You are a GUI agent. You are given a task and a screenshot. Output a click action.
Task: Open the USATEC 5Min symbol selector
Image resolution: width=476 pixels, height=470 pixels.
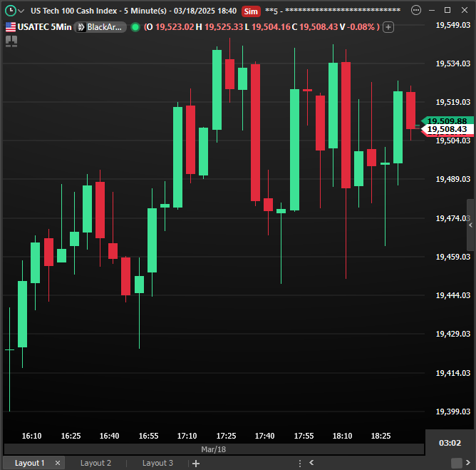(44, 27)
